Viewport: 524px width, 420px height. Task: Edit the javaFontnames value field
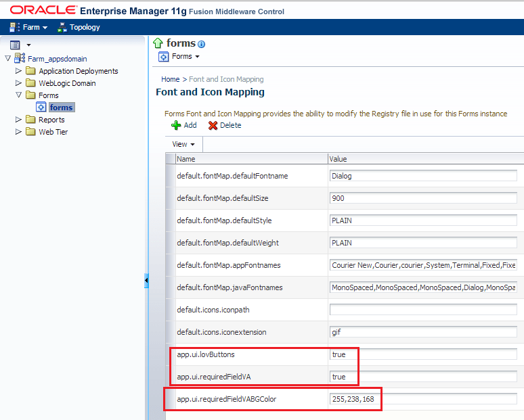423,287
